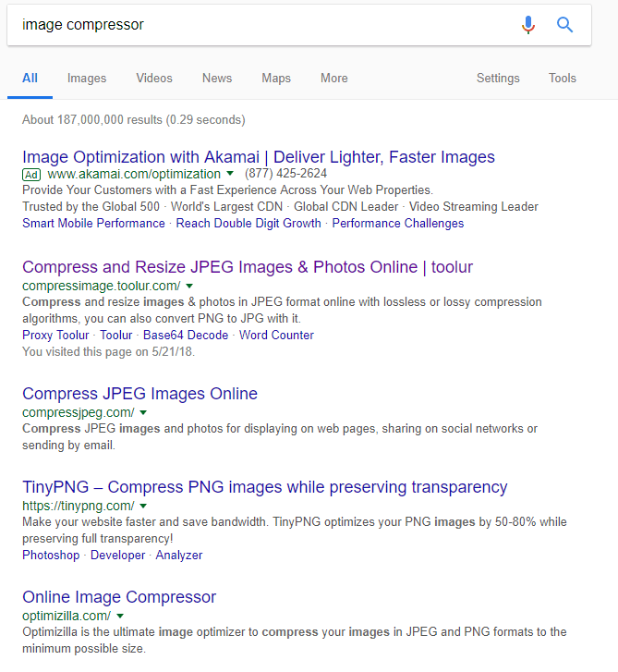Click the About 187,000,000 results text
Viewport: 618px width, 672px height.
134,119
